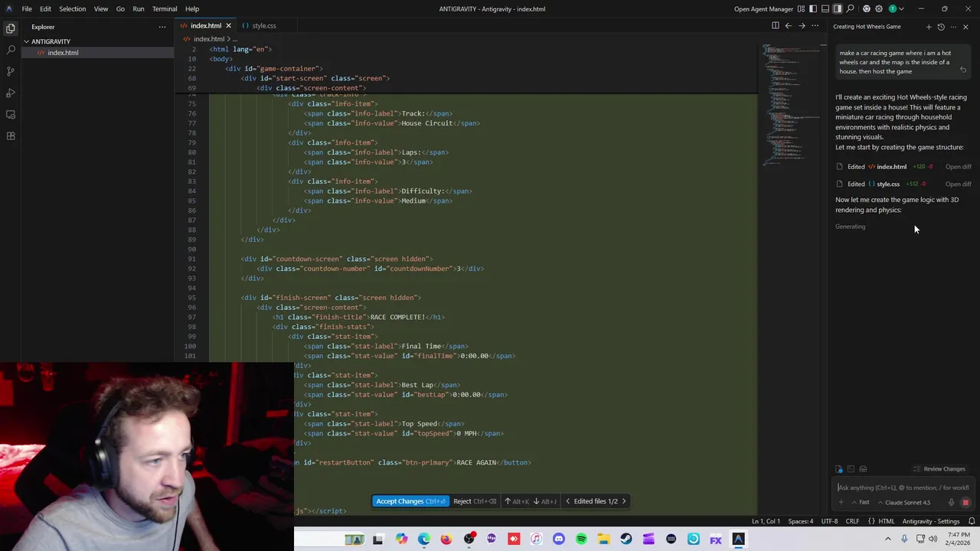Click Open Agent Manager

click(763, 9)
